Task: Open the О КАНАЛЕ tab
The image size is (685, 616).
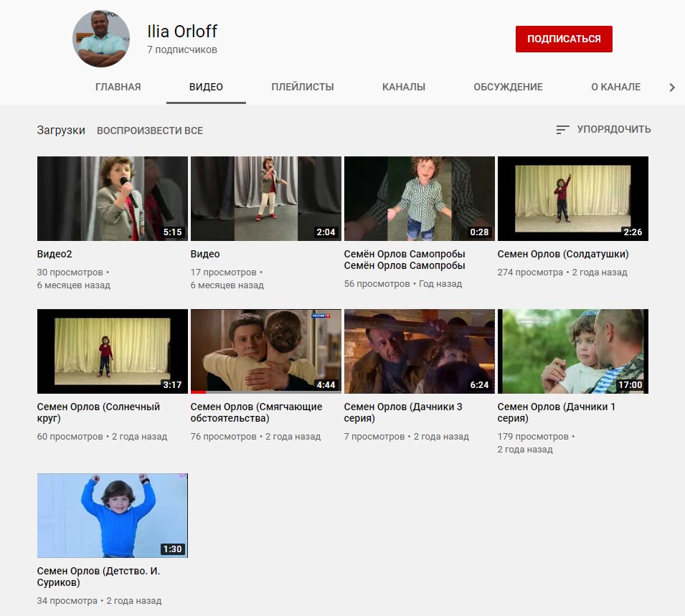Action: pos(615,87)
